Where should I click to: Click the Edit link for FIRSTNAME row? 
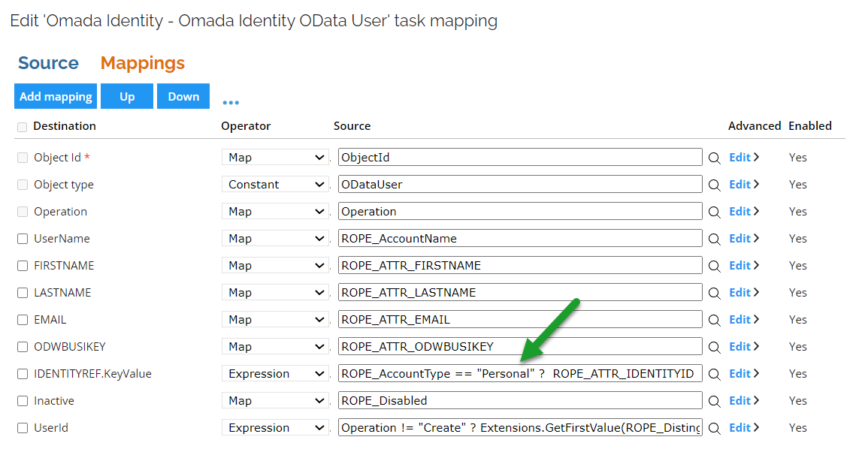tap(743, 266)
